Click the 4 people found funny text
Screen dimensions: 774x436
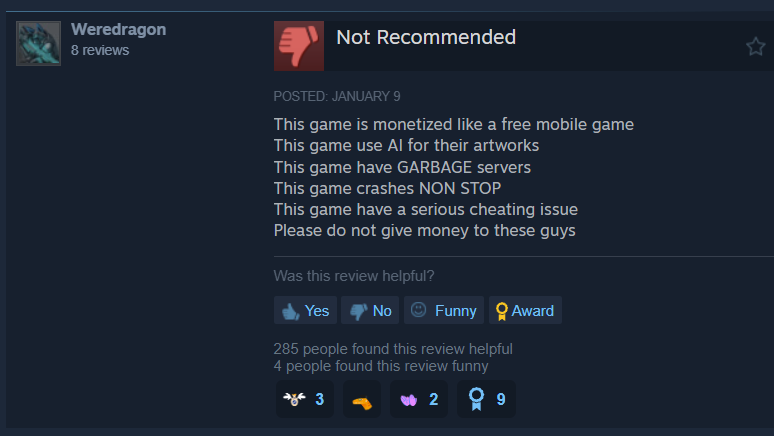381,366
